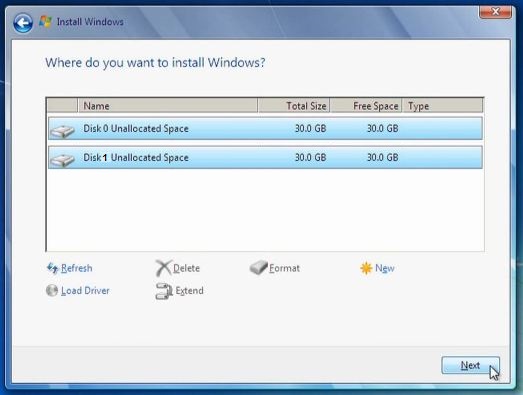This screenshot has height=395, width=523.
Task: Click the Delete X icon
Action: click(x=163, y=268)
